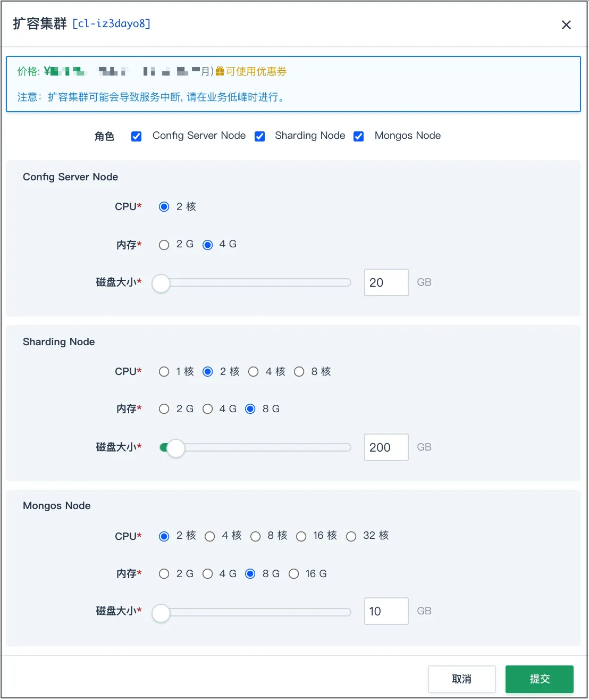Select 2 G memory for Config Server Node

pyautogui.click(x=164, y=245)
